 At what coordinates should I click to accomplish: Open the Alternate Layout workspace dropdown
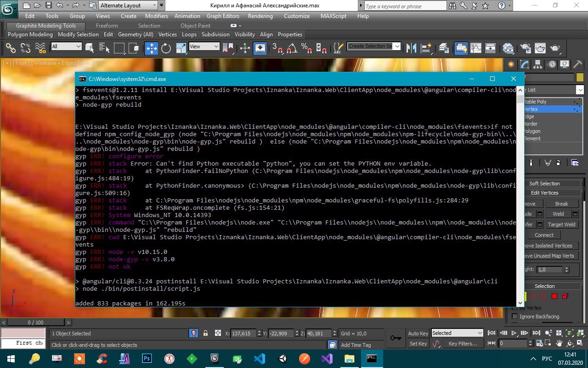pos(127,6)
